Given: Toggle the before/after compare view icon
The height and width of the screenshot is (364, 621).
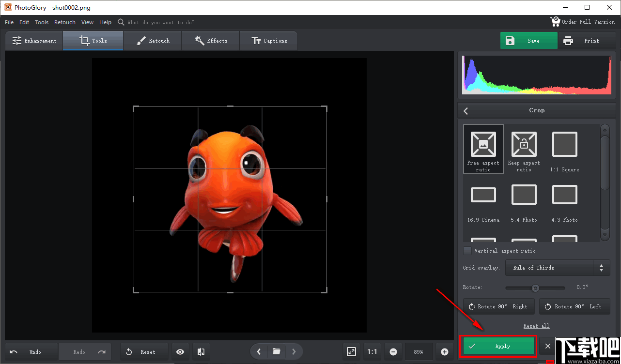Looking at the screenshot, I should point(201,352).
